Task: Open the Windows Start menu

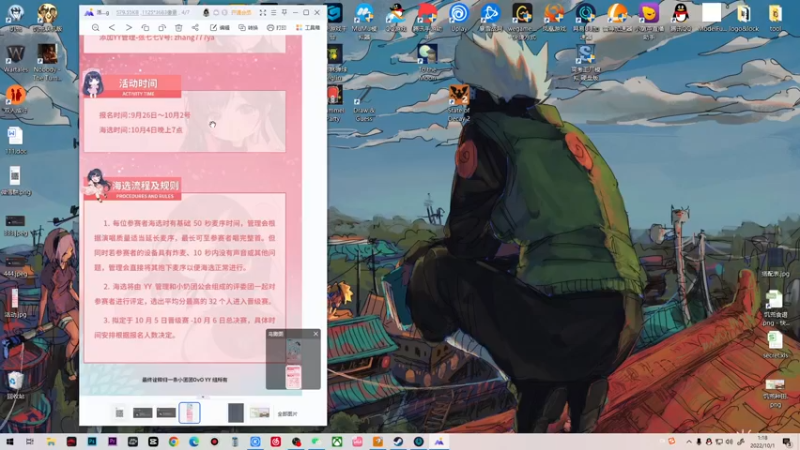Action: [10, 442]
